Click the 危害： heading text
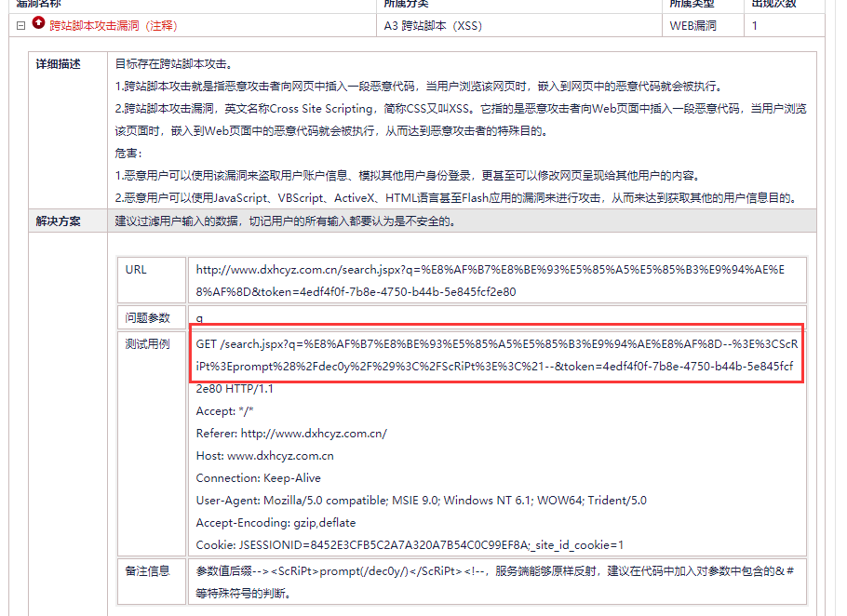Viewport: 847px width, 616px height. pyautogui.click(x=128, y=154)
